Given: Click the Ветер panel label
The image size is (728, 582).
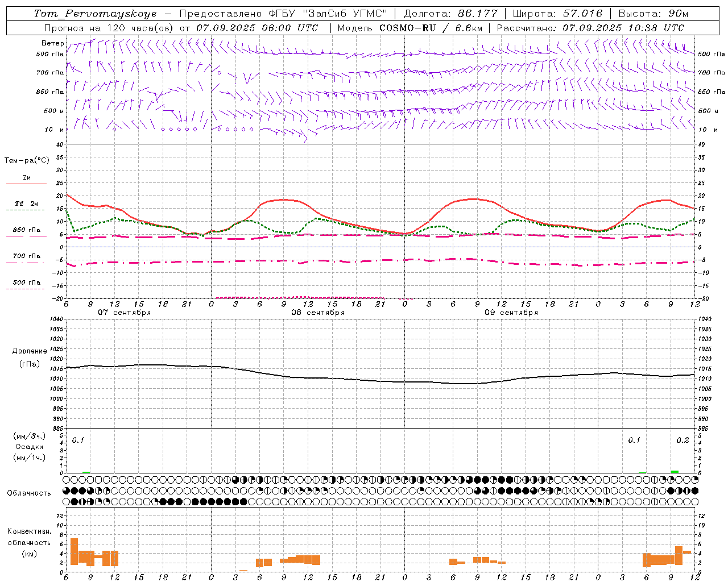Looking at the screenshot, I should [52, 43].
